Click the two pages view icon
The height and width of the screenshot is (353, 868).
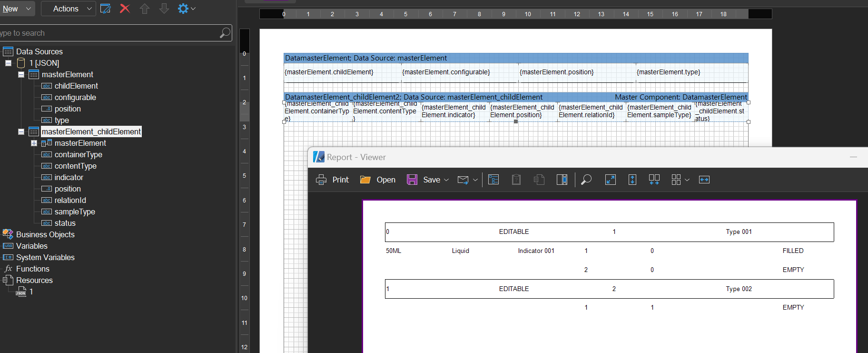point(654,180)
